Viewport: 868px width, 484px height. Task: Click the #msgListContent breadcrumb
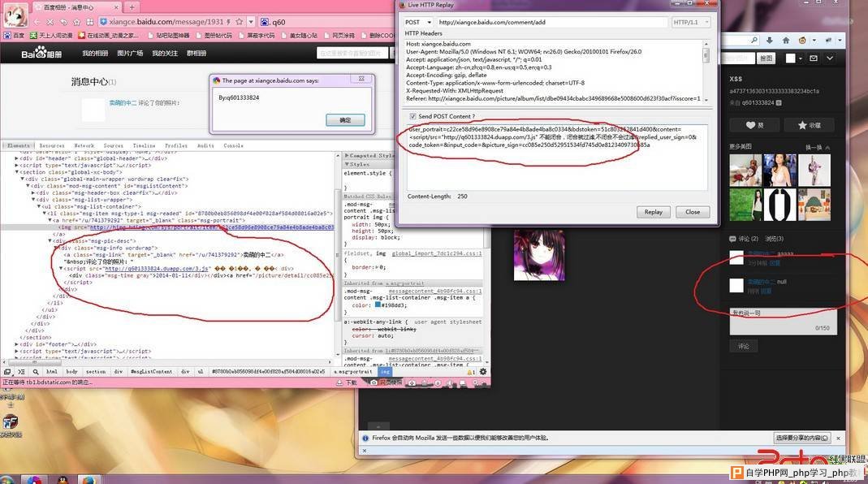(x=152, y=372)
